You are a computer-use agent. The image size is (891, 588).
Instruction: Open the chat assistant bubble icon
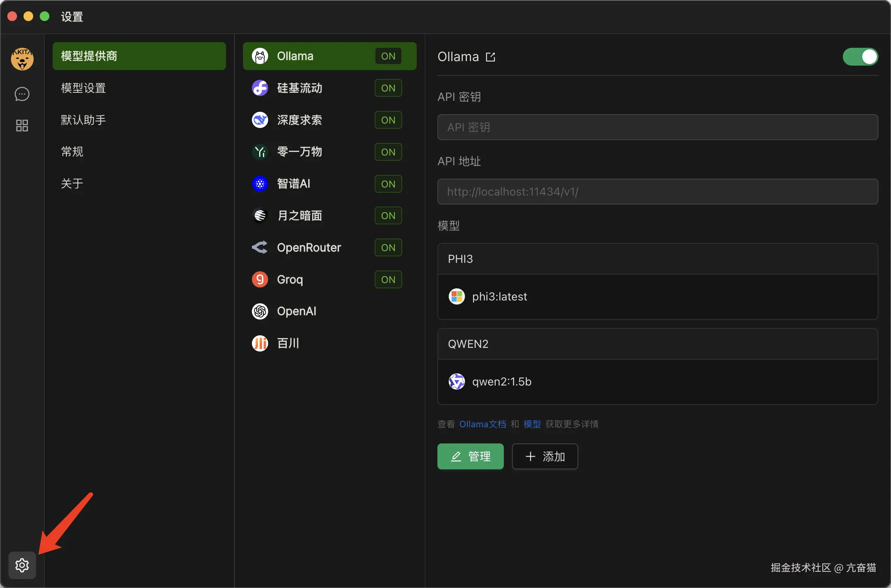point(22,94)
